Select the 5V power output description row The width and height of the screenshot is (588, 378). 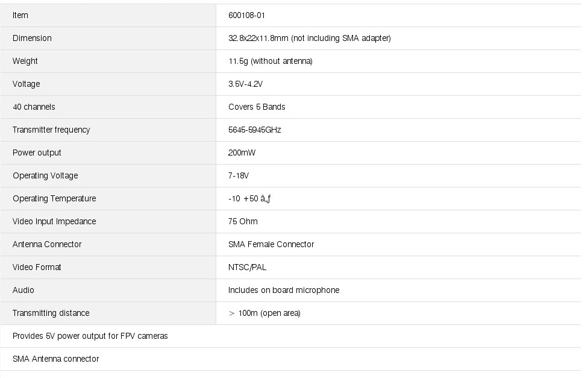click(x=90, y=336)
